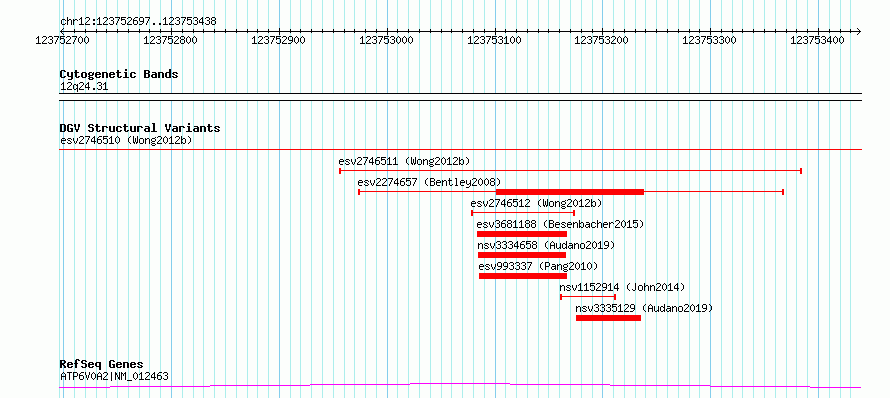This screenshot has height=398, width=890.
Task: Click the RefSeq Genes track title
Action: [x=101, y=365]
